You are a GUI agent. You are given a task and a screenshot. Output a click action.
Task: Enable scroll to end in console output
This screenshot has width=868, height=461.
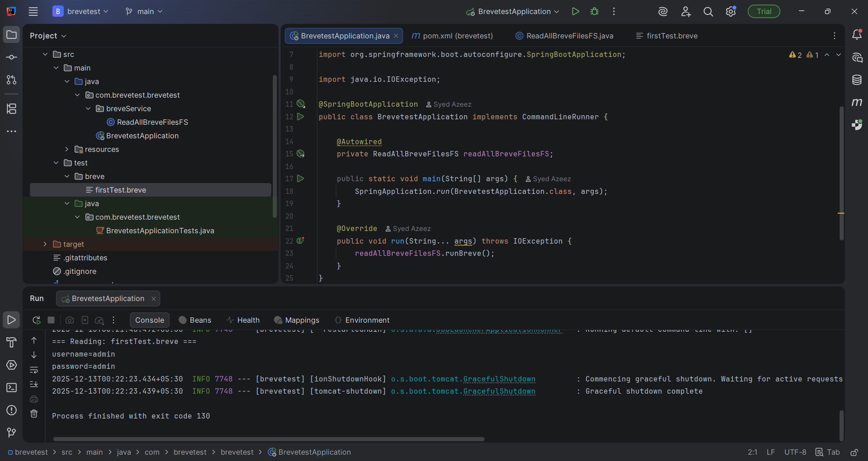34,384
